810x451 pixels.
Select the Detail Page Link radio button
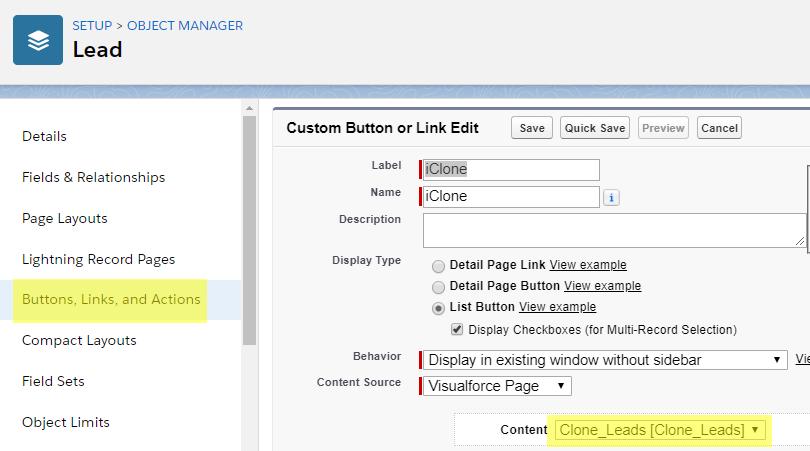[x=438, y=266]
